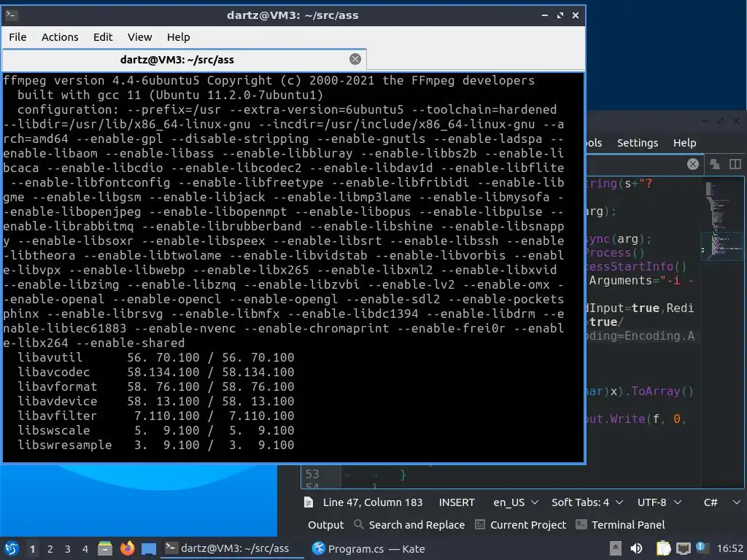Click the 16:52 clock in taskbar

click(x=729, y=548)
